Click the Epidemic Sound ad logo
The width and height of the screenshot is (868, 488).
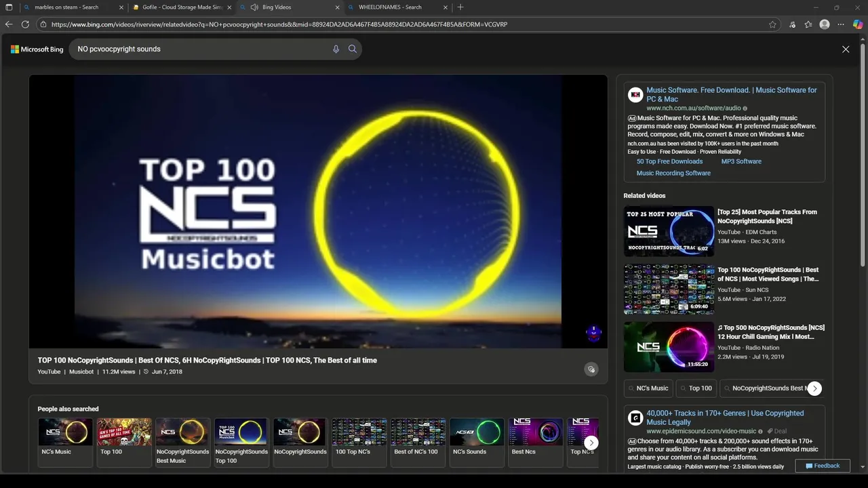635,418
